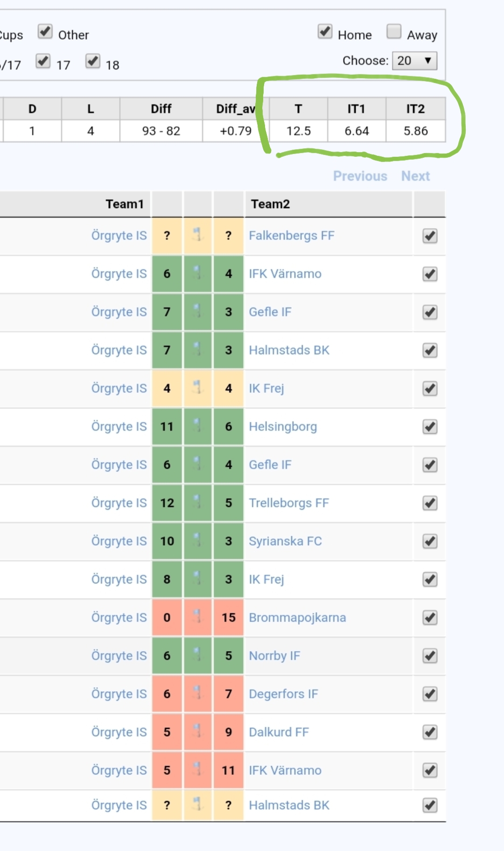Uncheck the Home checkbox
This screenshot has height=851, width=504.
pos(325,32)
